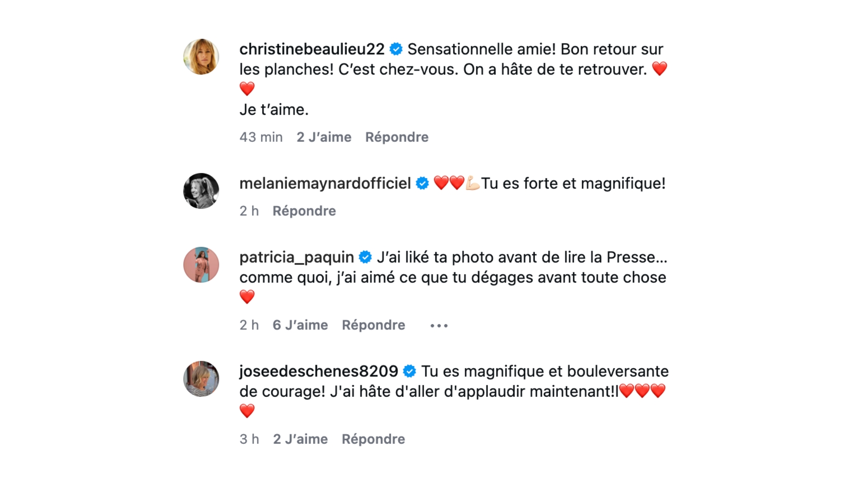Click christinebeaulieu22's profile picture
This screenshot has height=488, width=868.
201,56
